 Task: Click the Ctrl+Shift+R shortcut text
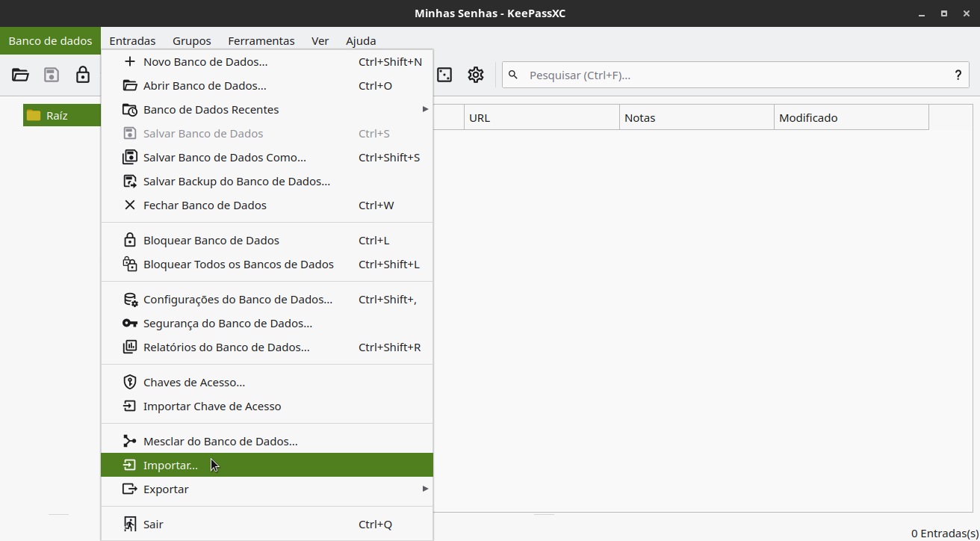pos(389,347)
